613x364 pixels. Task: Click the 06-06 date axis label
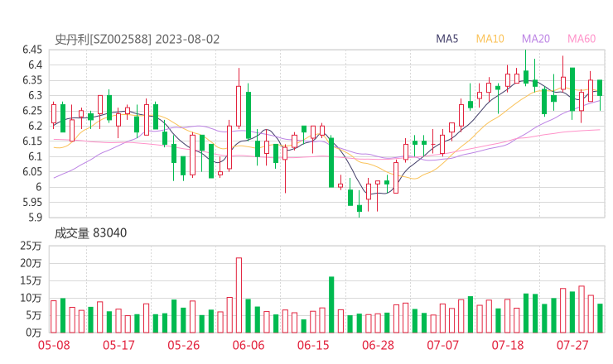(249, 345)
